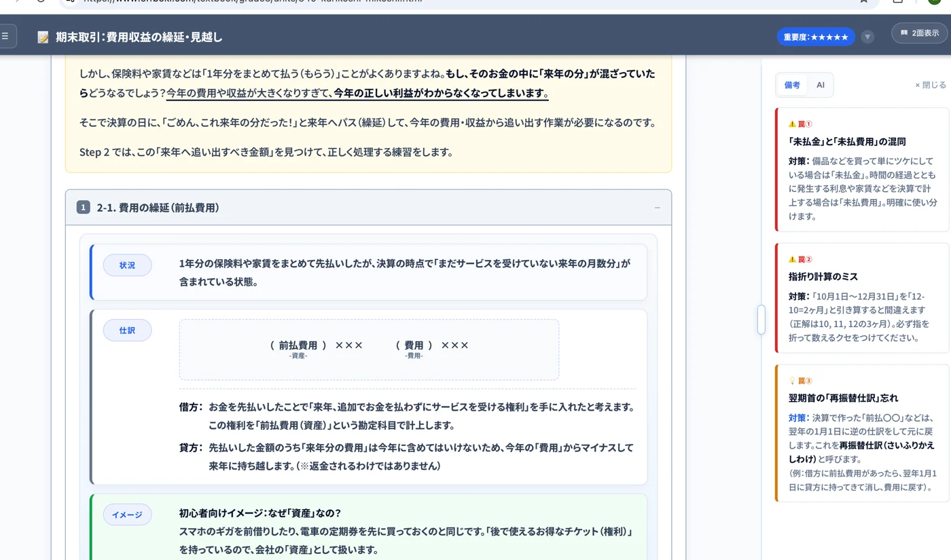Click the 仕訳 label badge
Screen dimensions: 951x560
pyautogui.click(x=127, y=331)
